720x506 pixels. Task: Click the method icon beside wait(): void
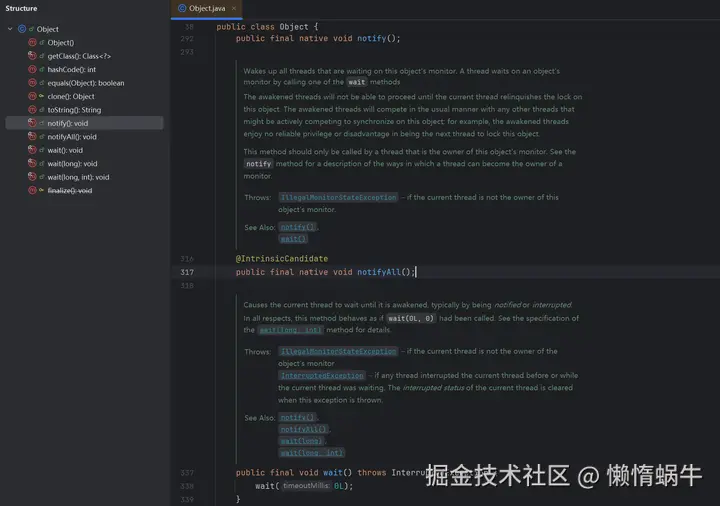pyautogui.click(x=32, y=150)
